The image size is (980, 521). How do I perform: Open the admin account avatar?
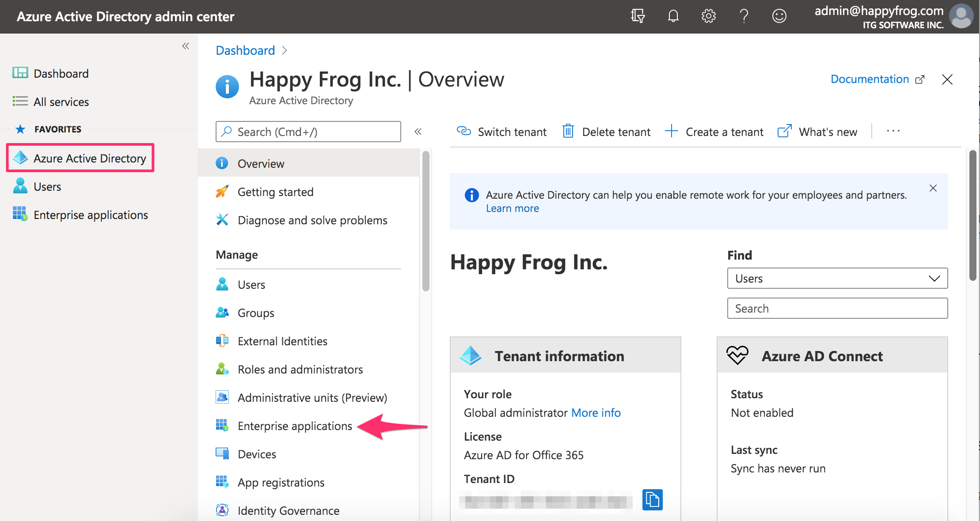point(961,16)
